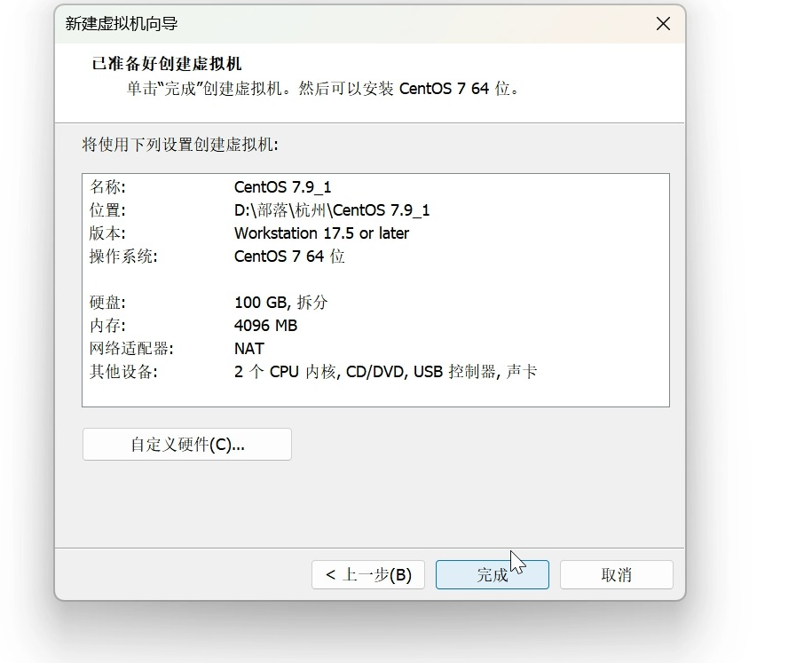Open 自定义硬件(C)... hardware settings
This screenshot has height=663, width=812.
point(187,444)
